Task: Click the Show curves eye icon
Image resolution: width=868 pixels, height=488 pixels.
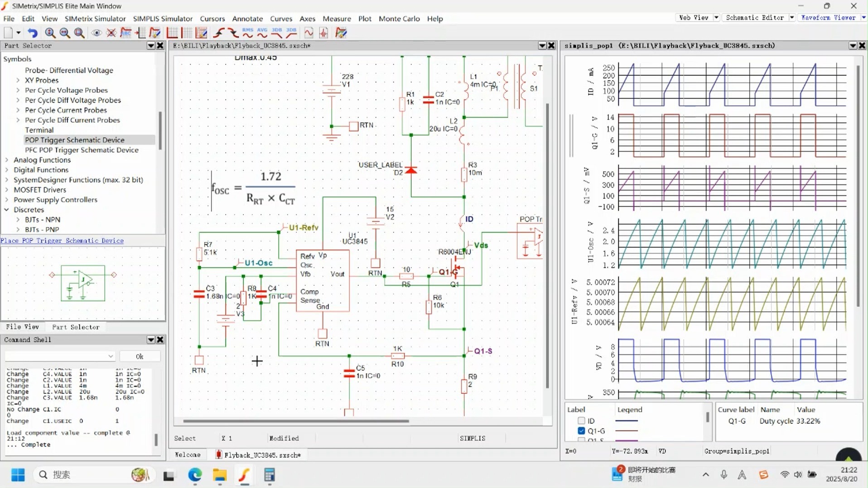Action: point(96,33)
